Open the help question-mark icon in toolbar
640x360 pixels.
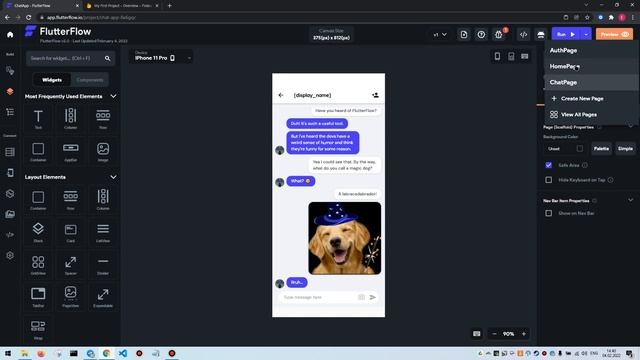pos(481,35)
